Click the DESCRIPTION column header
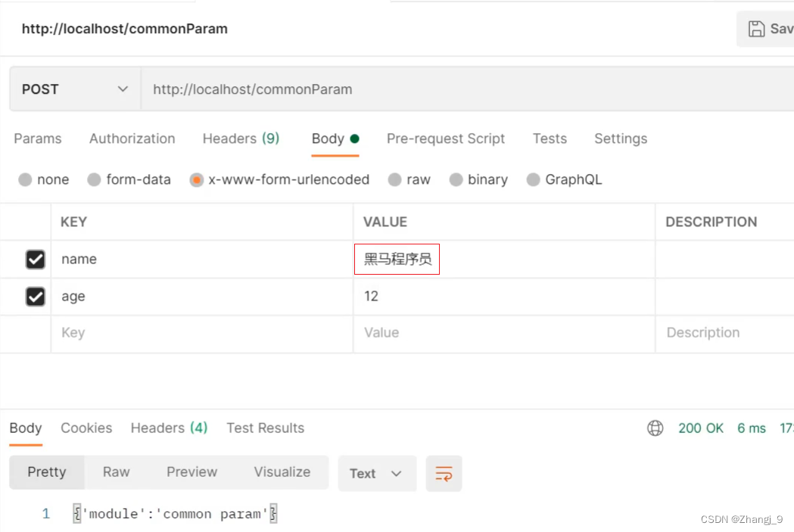 (711, 222)
